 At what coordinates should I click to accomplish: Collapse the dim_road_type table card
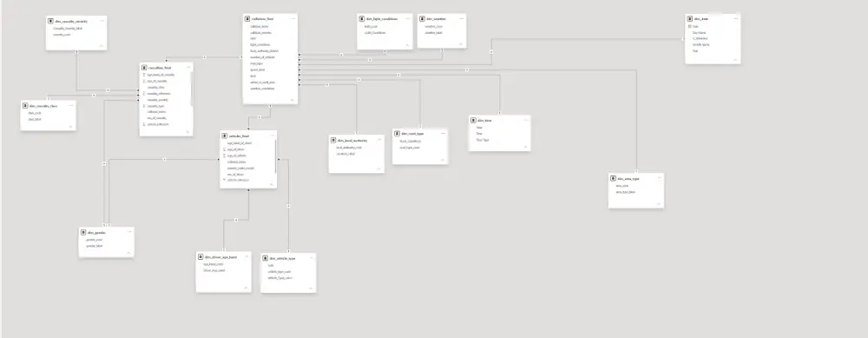(443, 160)
